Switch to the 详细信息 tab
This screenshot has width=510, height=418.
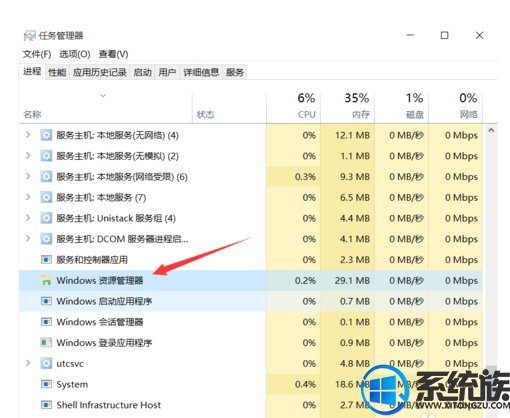pyautogui.click(x=201, y=72)
